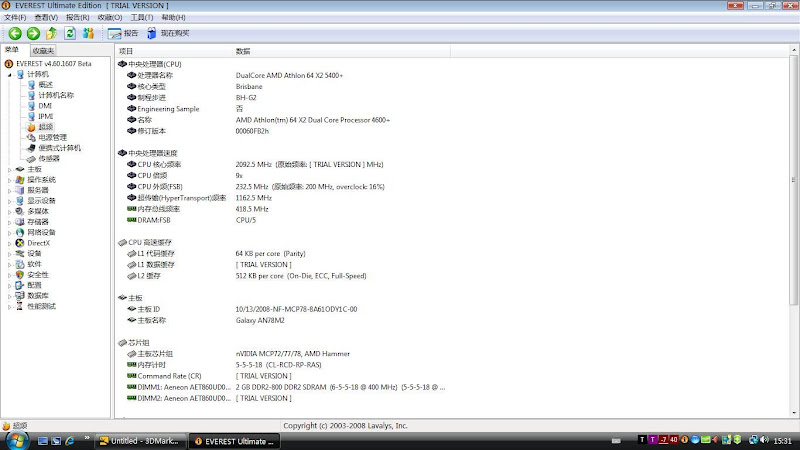Open the 收藏(O) menu
The width and height of the screenshot is (800, 450).
tap(110, 17)
